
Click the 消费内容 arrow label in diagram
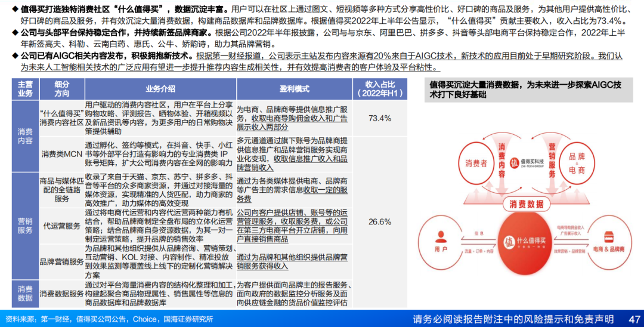[x=501, y=160]
